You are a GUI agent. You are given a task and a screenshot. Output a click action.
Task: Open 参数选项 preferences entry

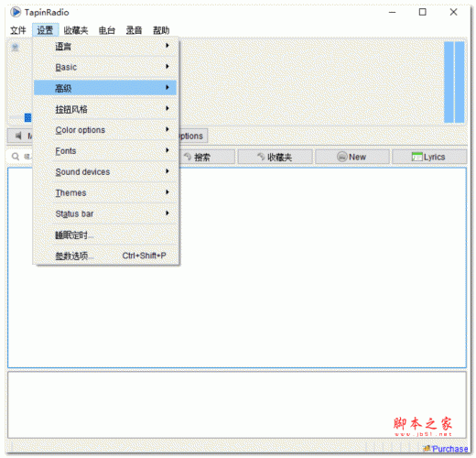(105, 256)
